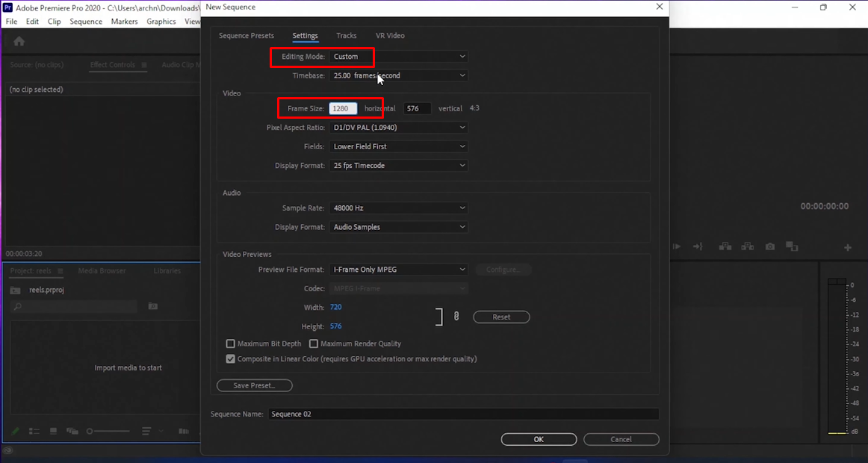
Task: Open the Editing Mode dropdown
Action: (x=398, y=57)
